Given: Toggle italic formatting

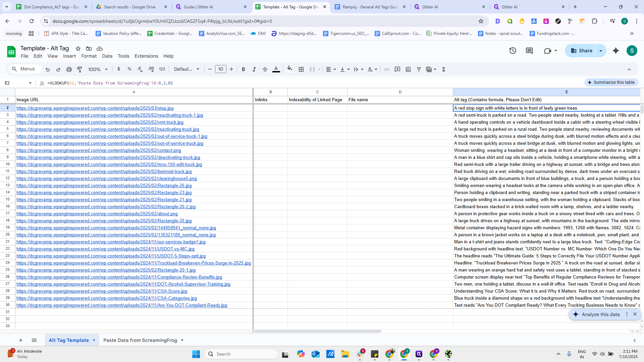Looking at the screenshot, I should tap(254, 69).
